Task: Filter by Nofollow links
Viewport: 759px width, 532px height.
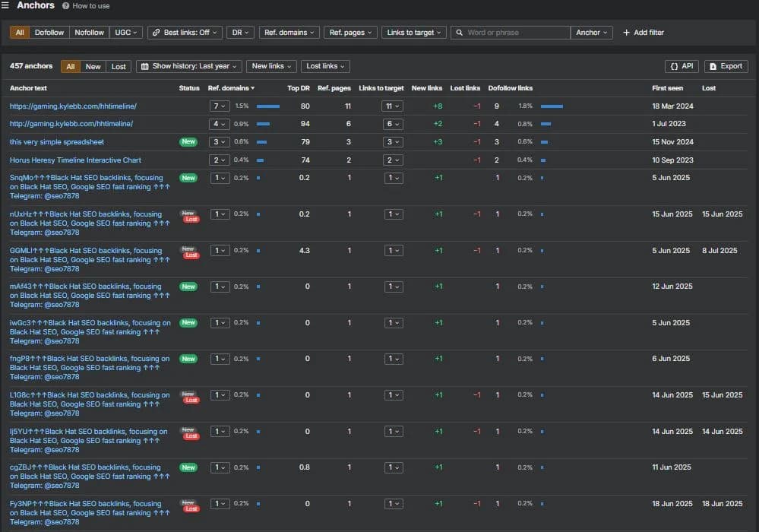Action: click(89, 33)
